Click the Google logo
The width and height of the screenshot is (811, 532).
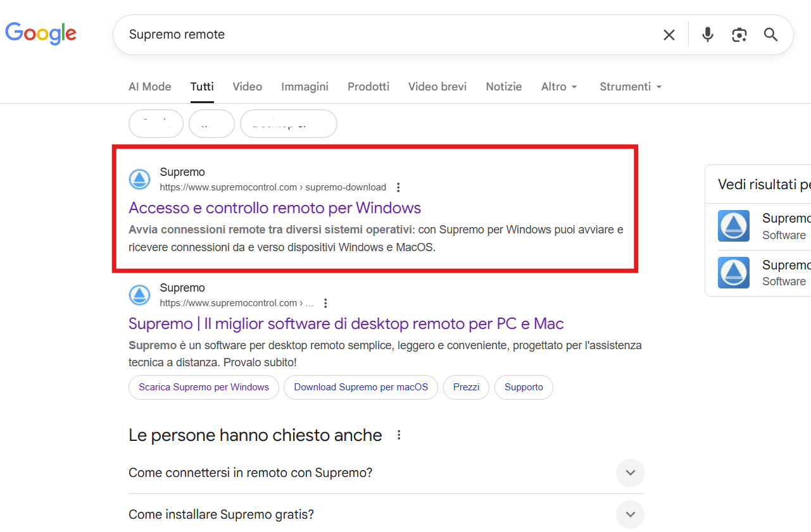[x=41, y=34]
